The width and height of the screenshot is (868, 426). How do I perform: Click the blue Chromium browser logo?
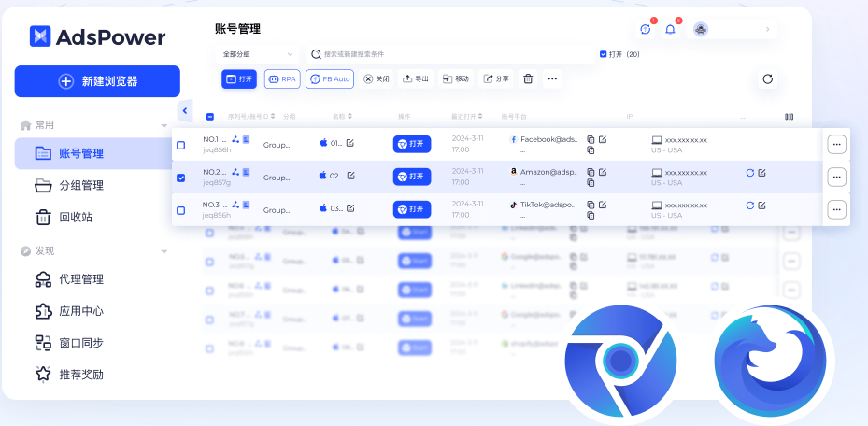[620, 361]
